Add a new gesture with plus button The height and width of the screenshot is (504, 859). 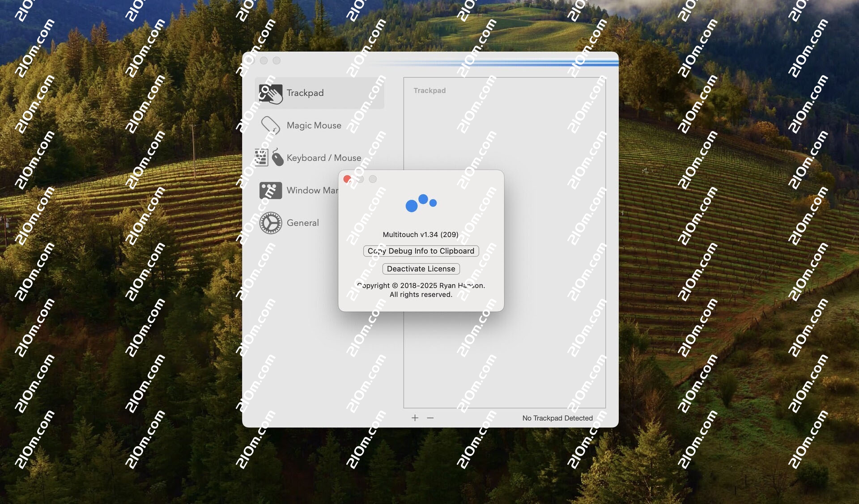[415, 418]
